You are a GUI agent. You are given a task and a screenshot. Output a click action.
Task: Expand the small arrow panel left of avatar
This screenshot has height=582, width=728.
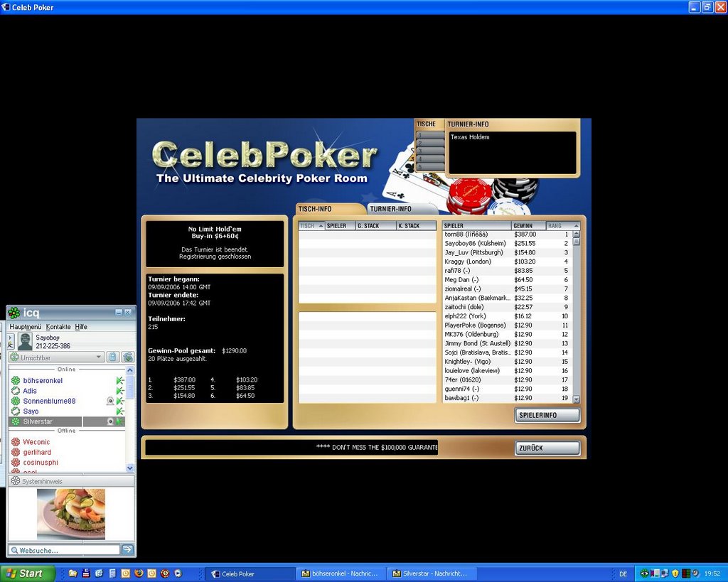pyautogui.click(x=11, y=342)
